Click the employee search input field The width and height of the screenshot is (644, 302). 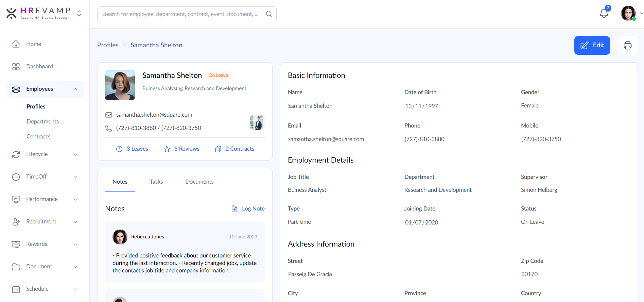coord(180,14)
